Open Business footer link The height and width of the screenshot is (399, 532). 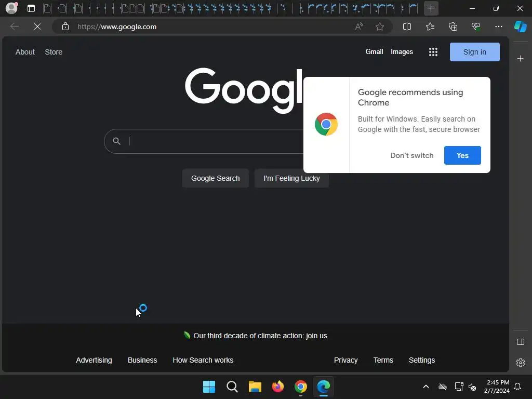point(142,360)
